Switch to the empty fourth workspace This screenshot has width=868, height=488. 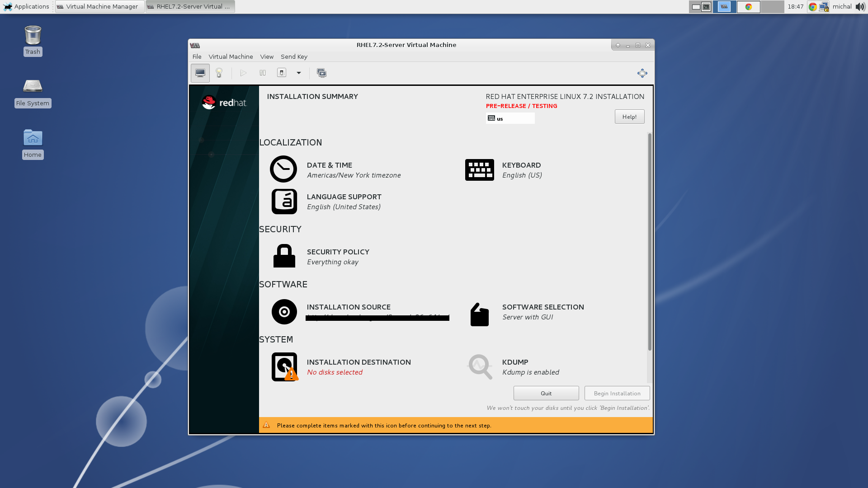773,7
